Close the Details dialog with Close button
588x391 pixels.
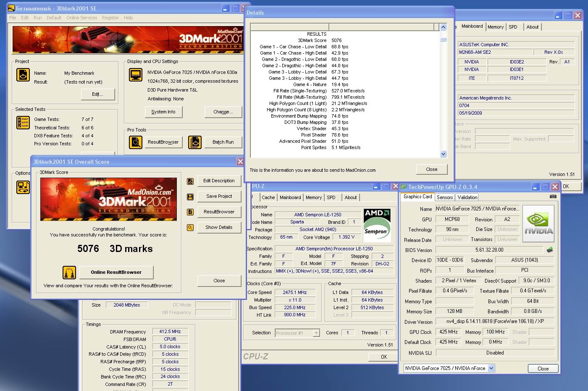pos(431,169)
